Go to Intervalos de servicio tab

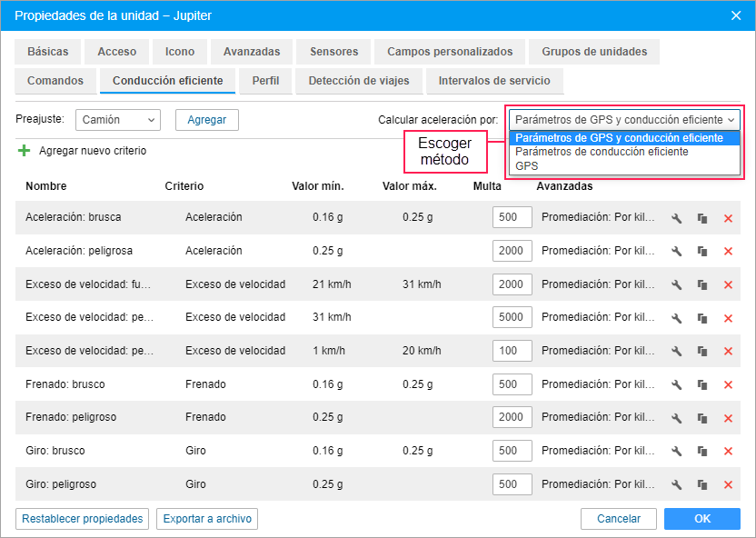(x=494, y=81)
